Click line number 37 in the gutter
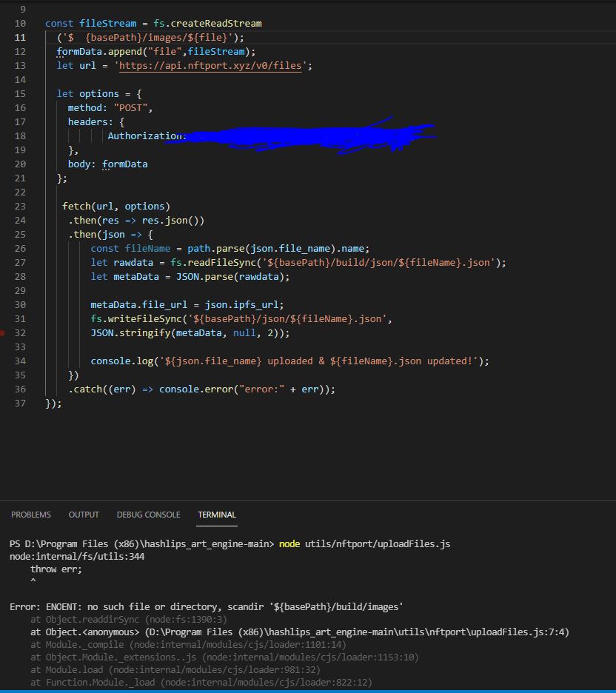The height and width of the screenshot is (693, 616). coord(20,403)
